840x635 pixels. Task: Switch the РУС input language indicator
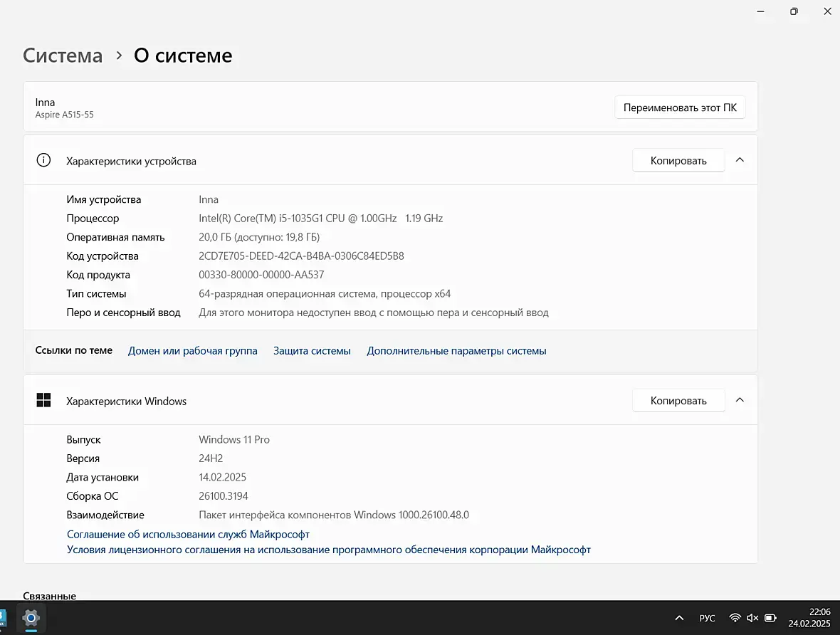click(x=707, y=618)
